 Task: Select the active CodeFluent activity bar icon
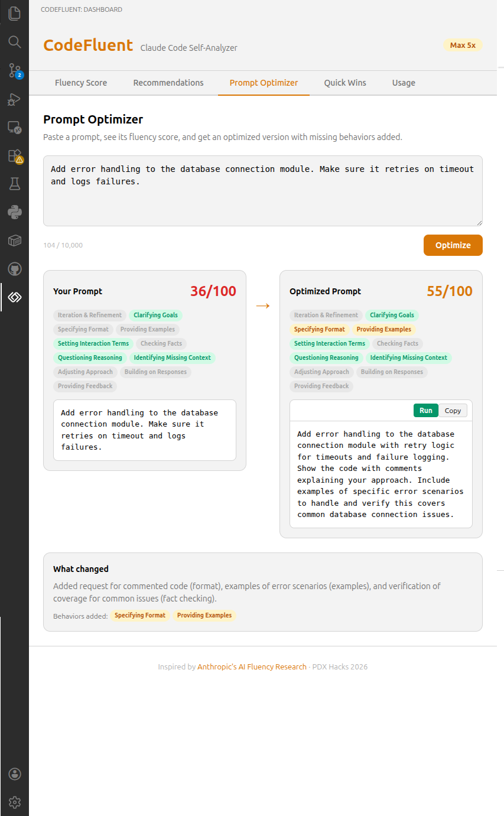pos(14,297)
